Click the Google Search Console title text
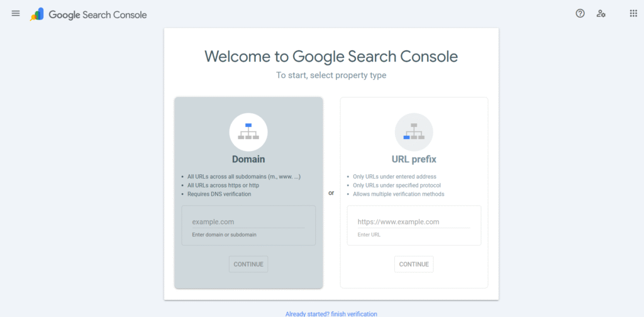644x317 pixels. pyautogui.click(x=97, y=14)
